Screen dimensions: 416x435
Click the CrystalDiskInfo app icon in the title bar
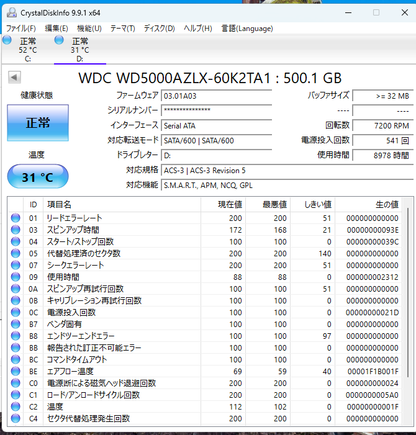(x=12, y=13)
